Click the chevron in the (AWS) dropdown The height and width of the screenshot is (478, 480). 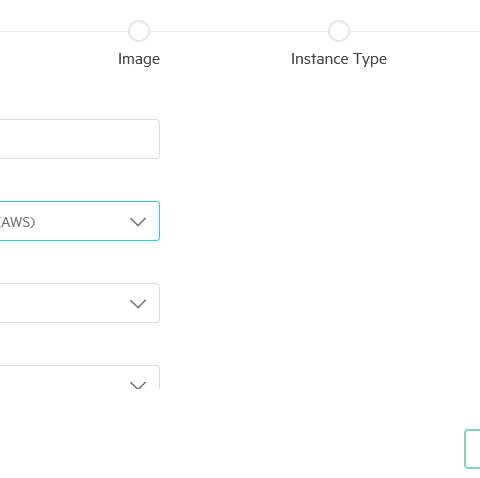tap(138, 222)
